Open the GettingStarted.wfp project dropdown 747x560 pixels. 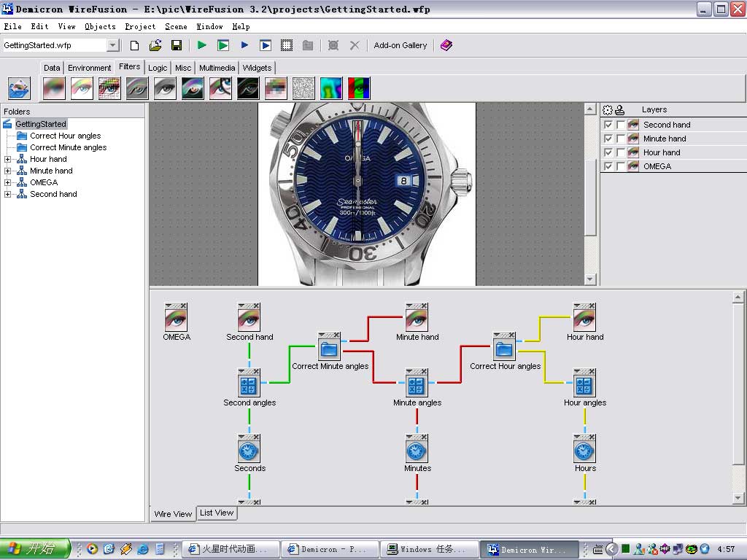coord(112,45)
